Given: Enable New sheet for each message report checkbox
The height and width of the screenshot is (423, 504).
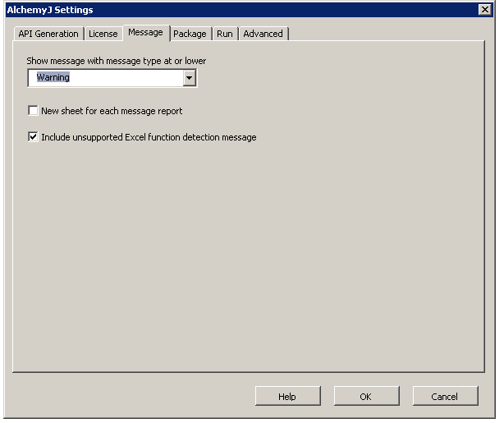Looking at the screenshot, I should [34, 111].
